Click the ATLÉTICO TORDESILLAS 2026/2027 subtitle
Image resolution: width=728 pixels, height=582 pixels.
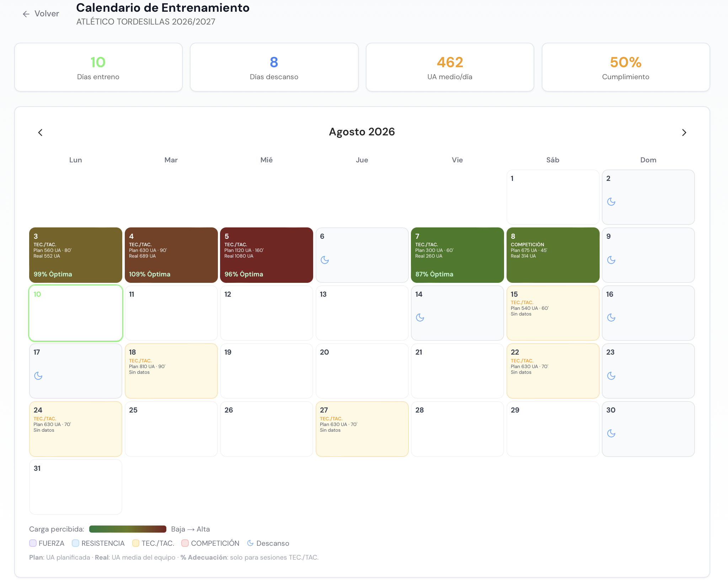point(146,22)
